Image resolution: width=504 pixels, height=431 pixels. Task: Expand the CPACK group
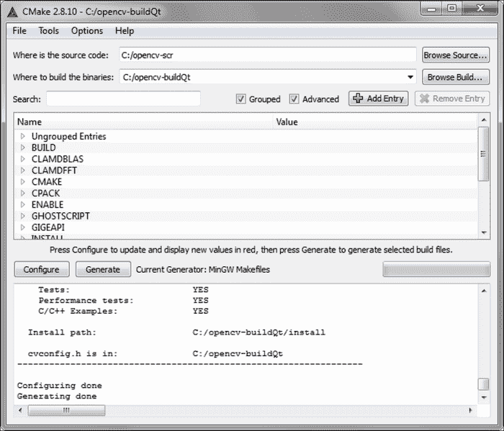point(23,193)
